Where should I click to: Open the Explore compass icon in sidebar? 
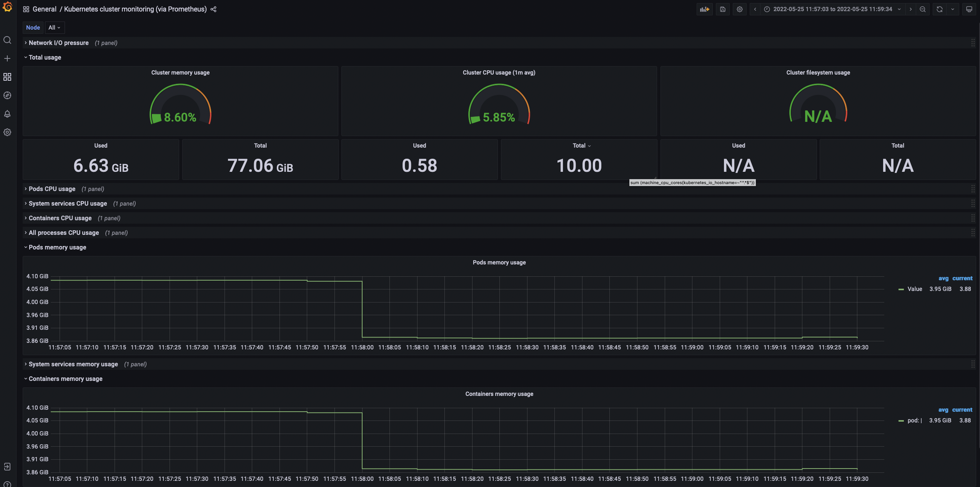click(7, 95)
